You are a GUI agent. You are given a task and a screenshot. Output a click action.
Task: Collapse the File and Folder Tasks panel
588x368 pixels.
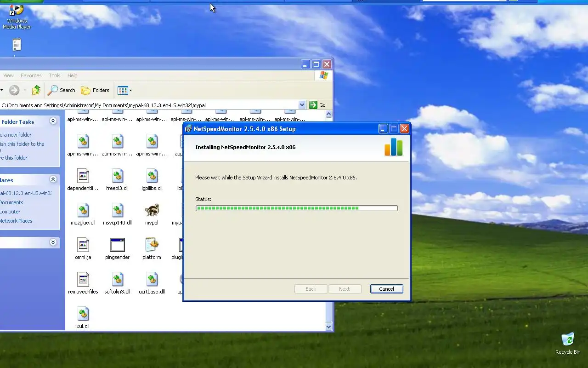point(53,121)
